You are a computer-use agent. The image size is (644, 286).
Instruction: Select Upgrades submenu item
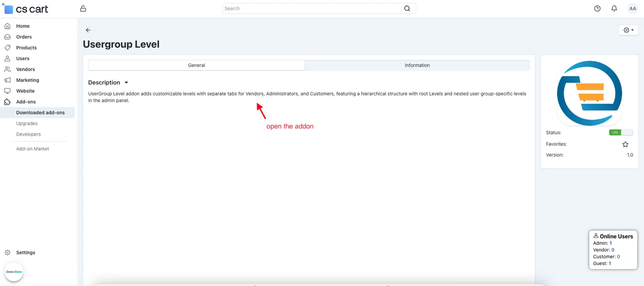pos(27,124)
